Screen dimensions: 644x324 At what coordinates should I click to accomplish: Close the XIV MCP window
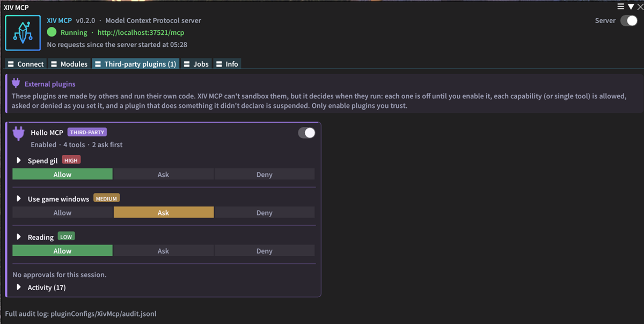pos(639,6)
